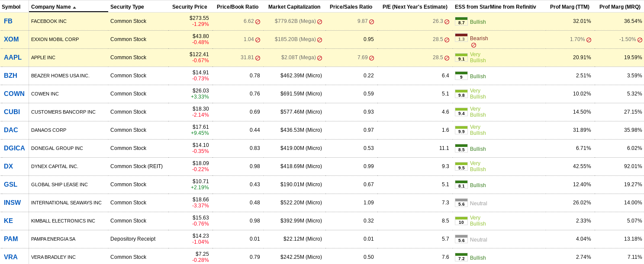Viewport: 644px width, 264px height.
Task: Toggle sort arrow on Company Name column
Action: click(x=74, y=7)
